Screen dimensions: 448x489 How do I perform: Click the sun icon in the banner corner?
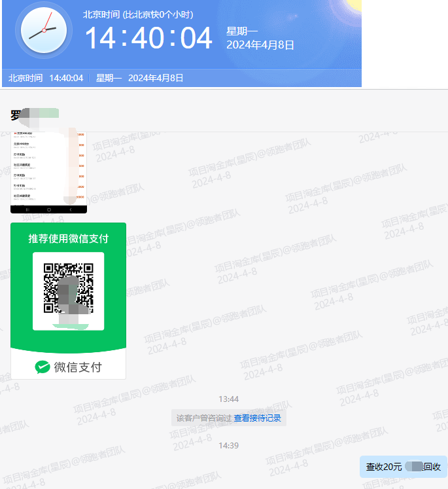(x=353, y=7)
